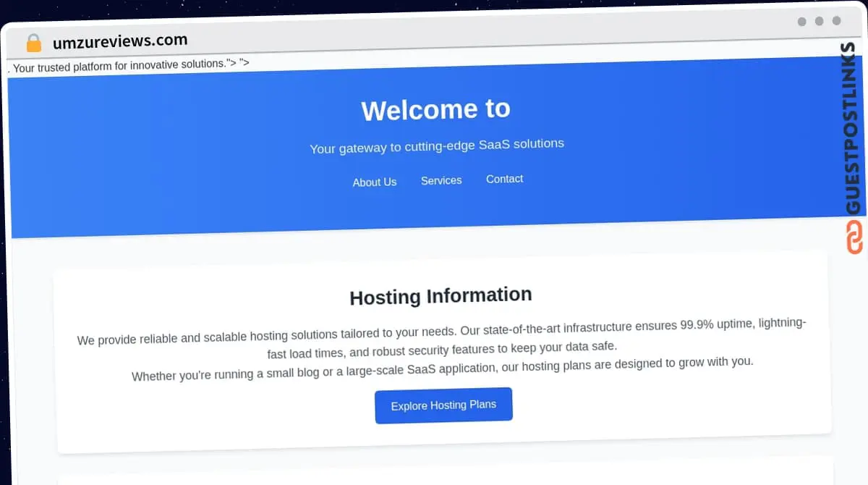Viewport: 868px width, 485px height.
Task: Open the Contact link
Action: click(x=504, y=179)
